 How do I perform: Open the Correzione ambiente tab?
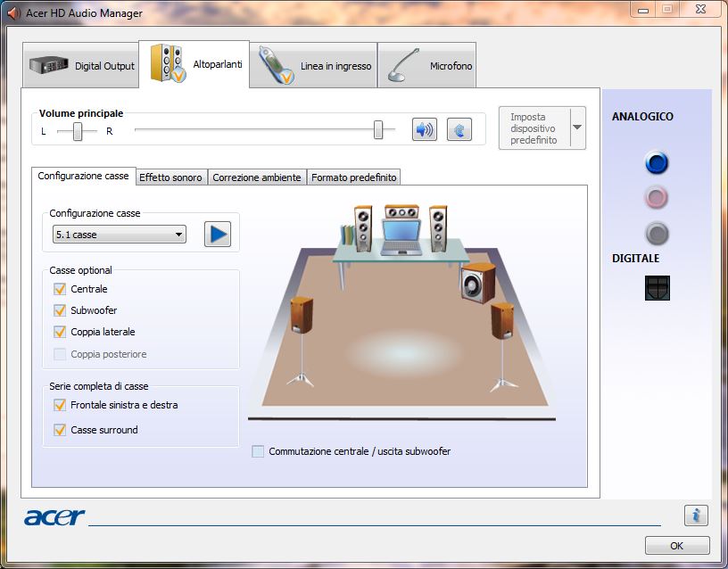pyautogui.click(x=257, y=177)
